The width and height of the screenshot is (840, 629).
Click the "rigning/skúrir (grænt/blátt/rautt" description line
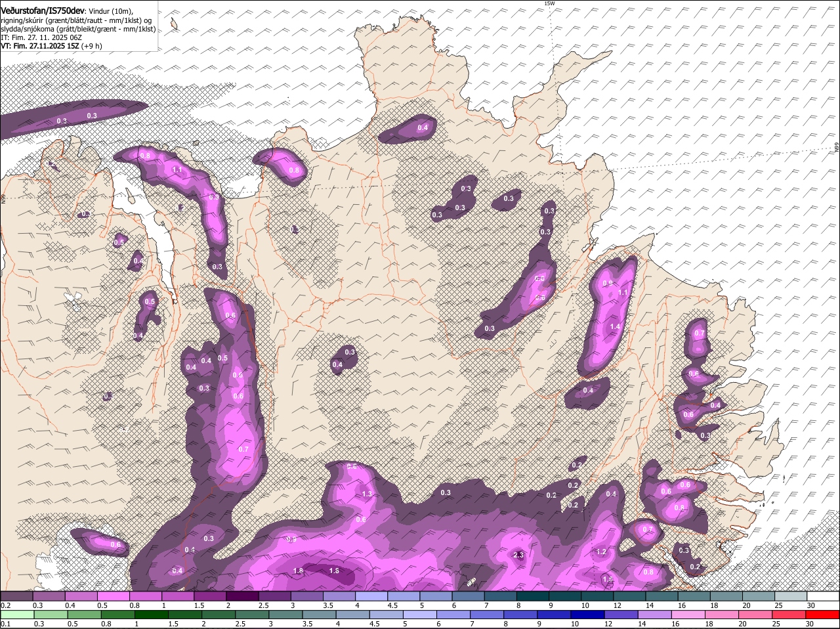tap(76, 20)
